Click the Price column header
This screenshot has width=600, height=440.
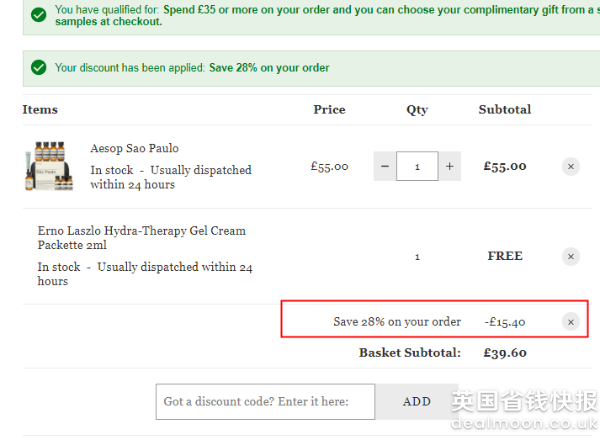329,109
